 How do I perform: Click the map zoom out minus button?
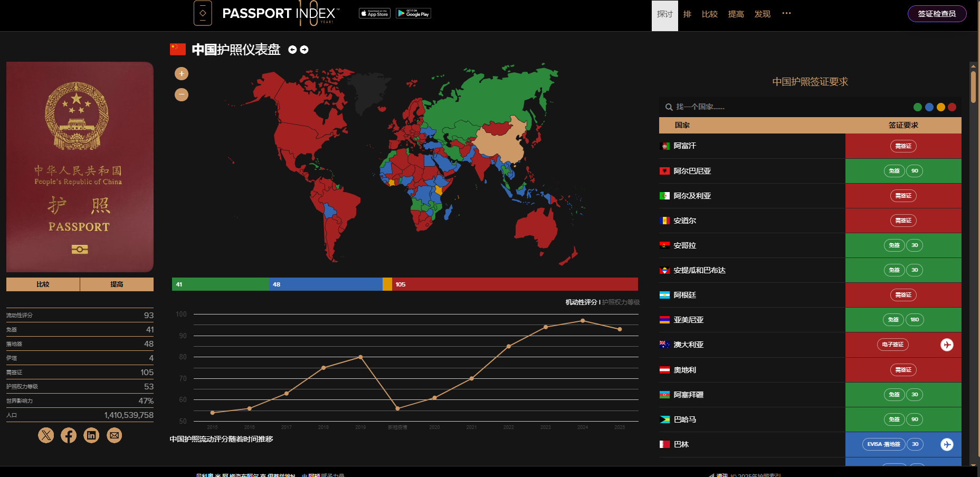[182, 94]
